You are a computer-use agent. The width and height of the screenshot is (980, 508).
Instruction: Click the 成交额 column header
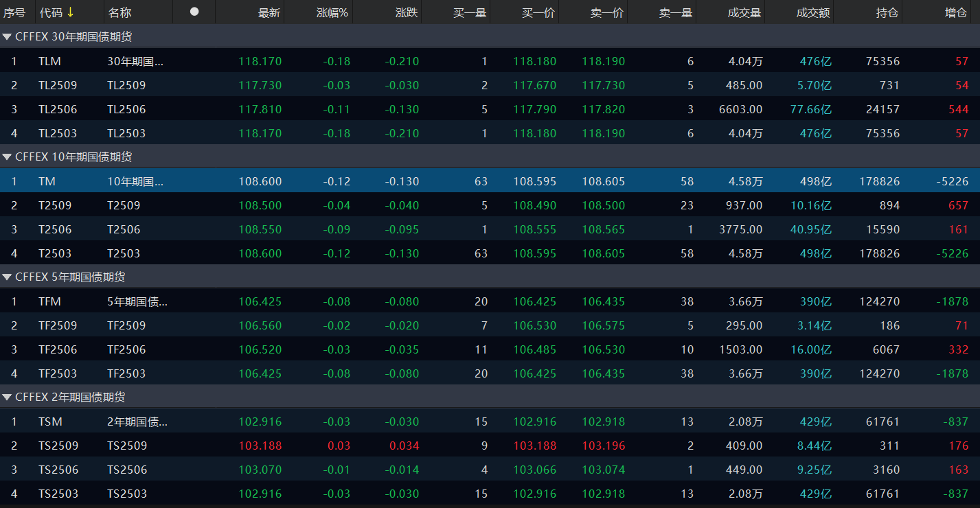point(813,12)
